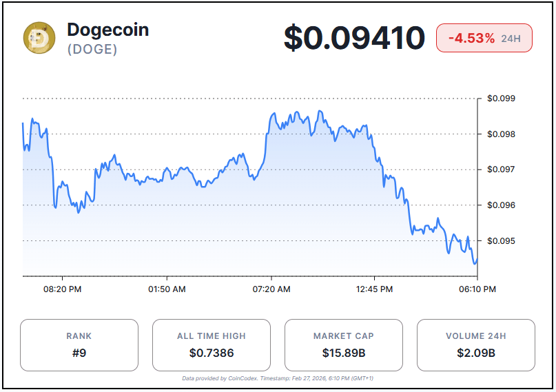Click the $0.099 price axis label

(x=501, y=99)
